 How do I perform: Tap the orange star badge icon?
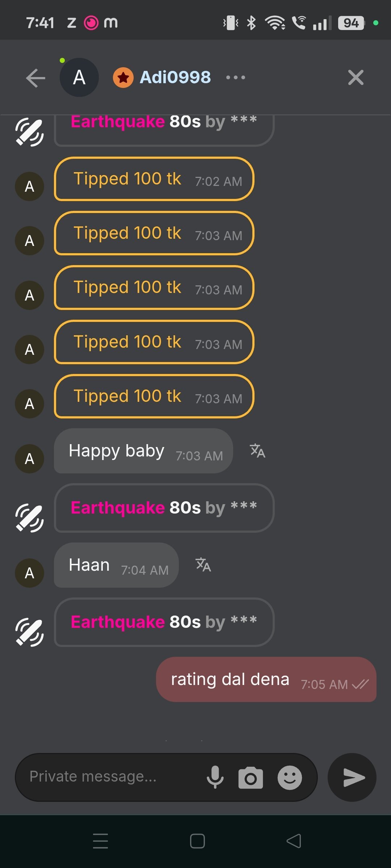pos(123,77)
